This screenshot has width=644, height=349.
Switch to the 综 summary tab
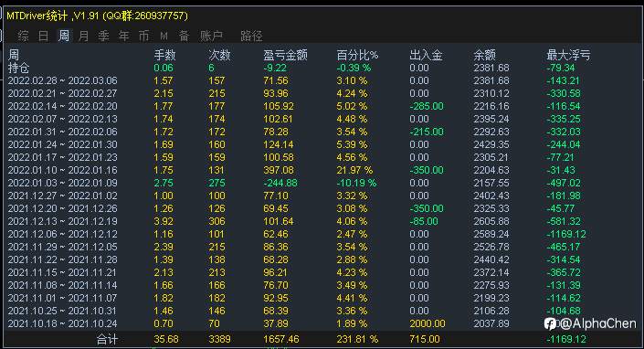click(23, 37)
